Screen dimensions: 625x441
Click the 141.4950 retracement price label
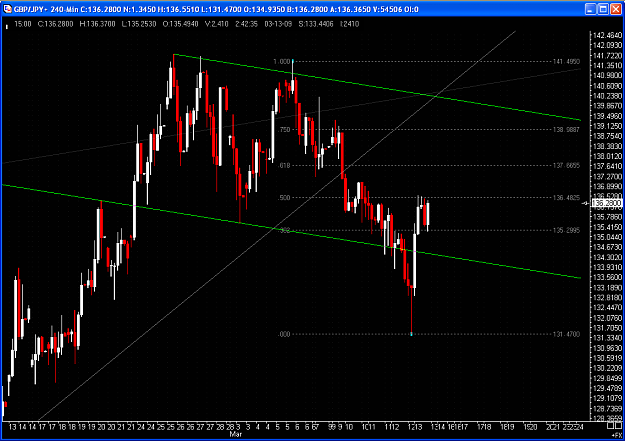tap(566, 61)
